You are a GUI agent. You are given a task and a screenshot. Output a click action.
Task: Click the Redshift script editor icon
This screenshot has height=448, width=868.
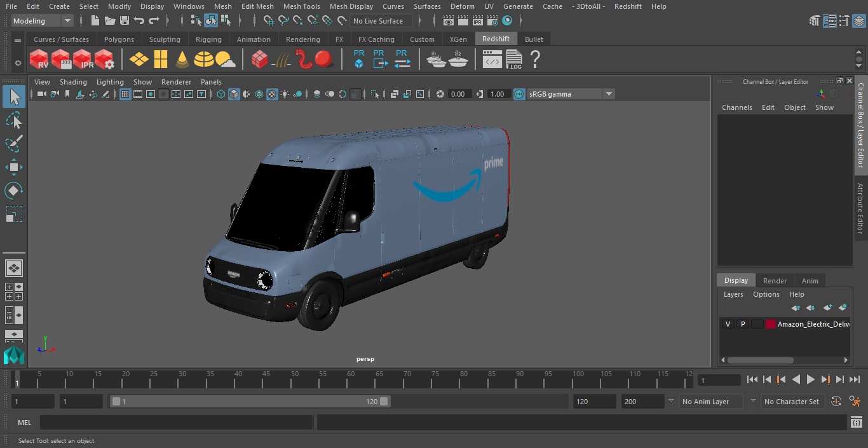492,60
